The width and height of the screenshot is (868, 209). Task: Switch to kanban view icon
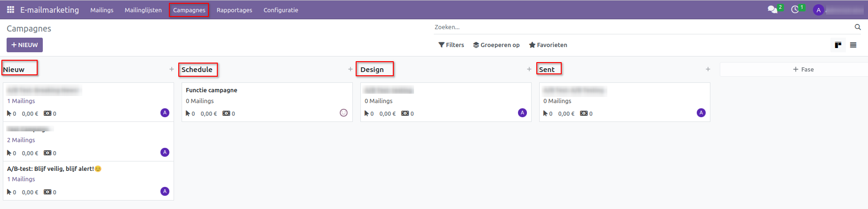click(x=838, y=45)
